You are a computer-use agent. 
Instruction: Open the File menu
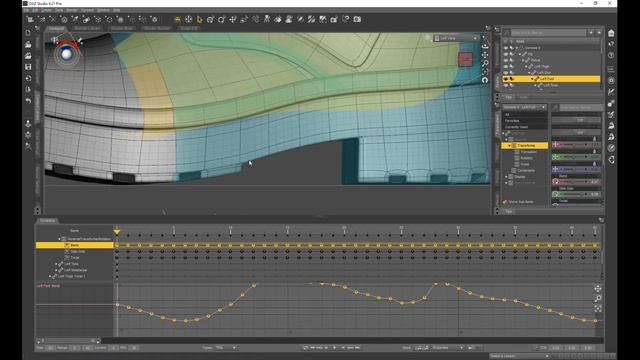26,10
